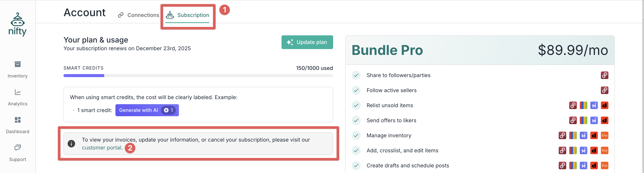Viewport: 644px width, 173px height.
Task: Open the customer portal link
Action: tap(101, 148)
